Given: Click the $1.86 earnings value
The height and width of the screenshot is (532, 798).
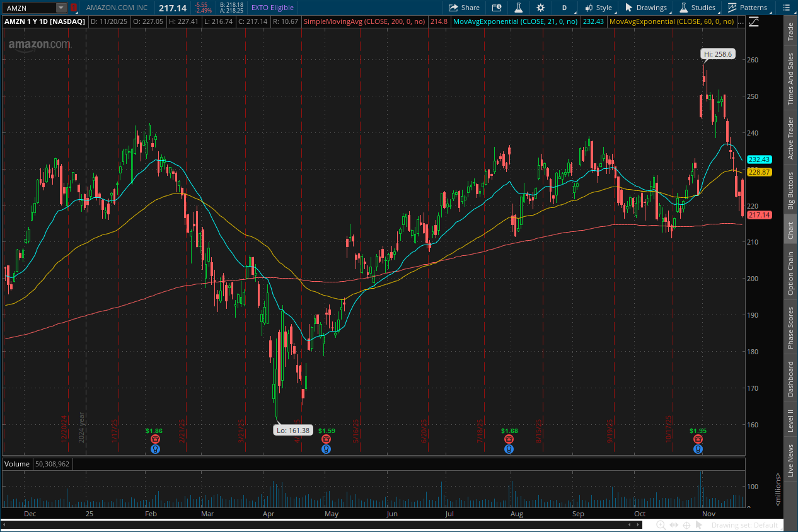Looking at the screenshot, I should [154, 431].
